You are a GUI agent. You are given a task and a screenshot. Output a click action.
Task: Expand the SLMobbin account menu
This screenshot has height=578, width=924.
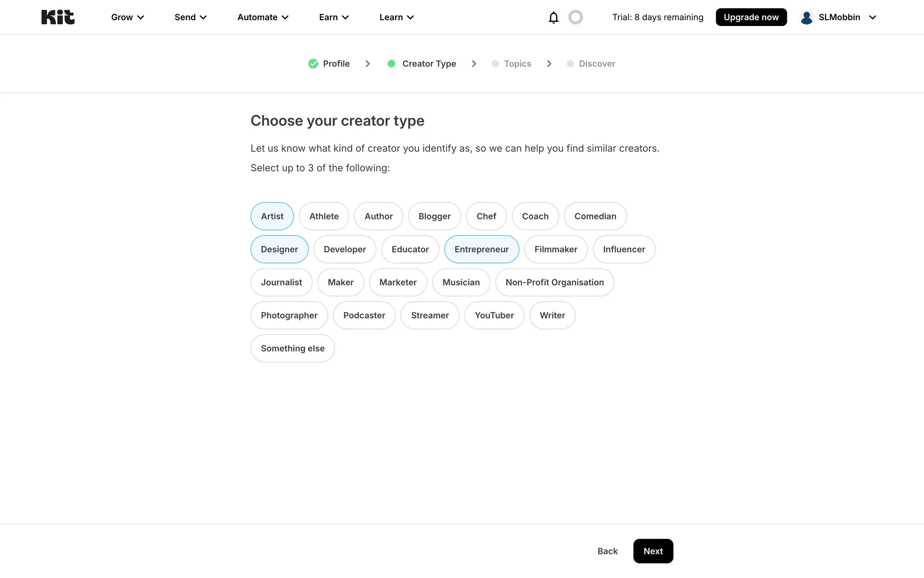(873, 17)
